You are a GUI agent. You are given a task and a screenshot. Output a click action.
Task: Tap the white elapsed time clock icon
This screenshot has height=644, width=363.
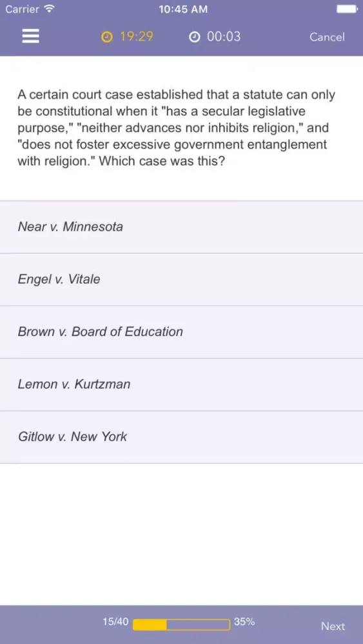194,37
